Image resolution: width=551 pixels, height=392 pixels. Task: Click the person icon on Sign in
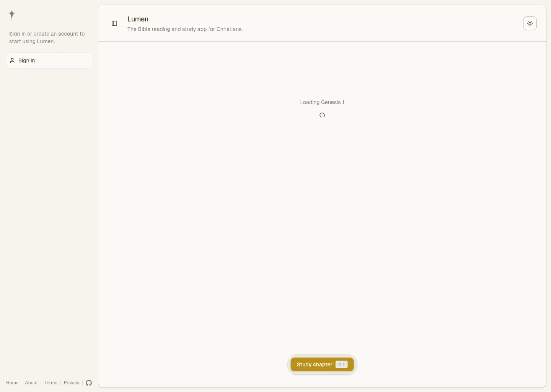coord(12,60)
